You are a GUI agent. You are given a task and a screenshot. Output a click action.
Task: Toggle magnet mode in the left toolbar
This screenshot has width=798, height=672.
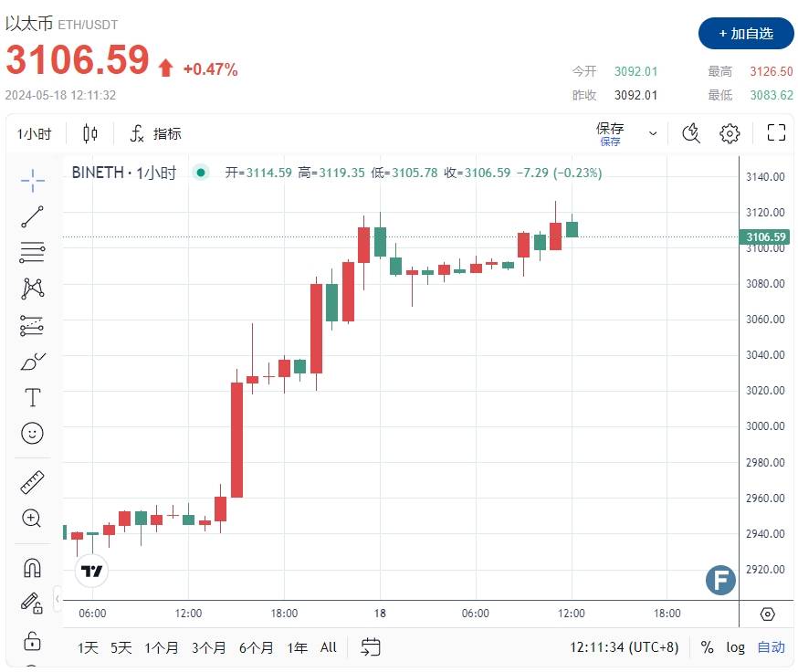[x=32, y=567]
